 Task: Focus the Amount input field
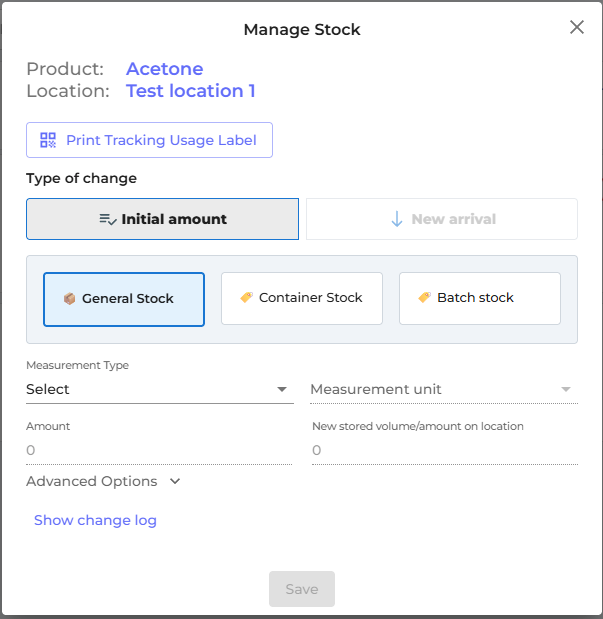tap(159, 451)
